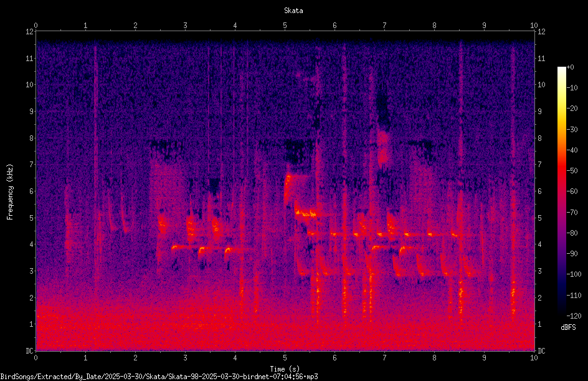
Task: Click the 10 tick label on the bottom time axis
Action: point(534,358)
